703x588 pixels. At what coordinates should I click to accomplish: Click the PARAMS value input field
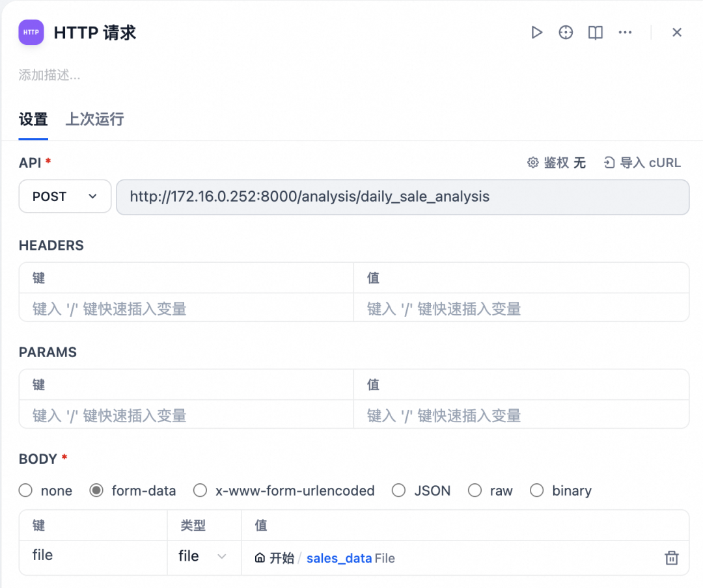coord(521,415)
